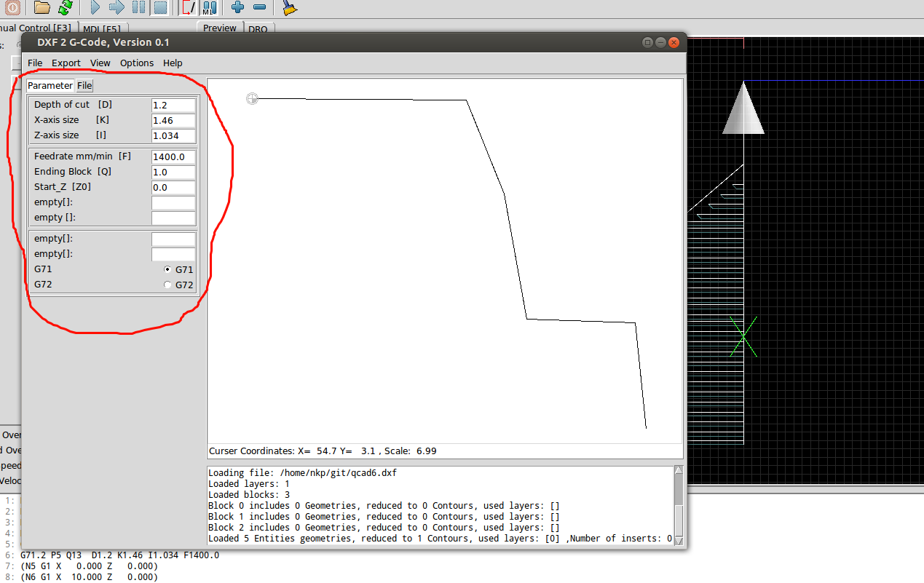Pause execution with the pause icon
The image size is (924, 583).
(x=139, y=8)
